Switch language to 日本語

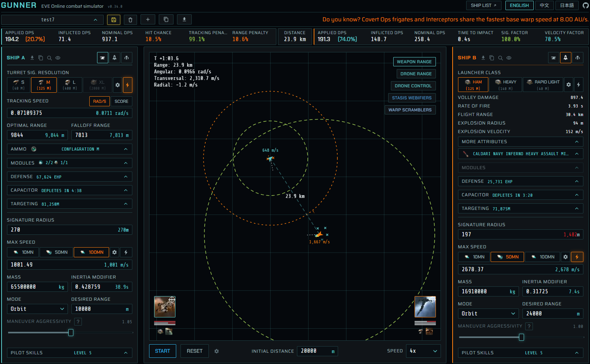coord(567,5)
